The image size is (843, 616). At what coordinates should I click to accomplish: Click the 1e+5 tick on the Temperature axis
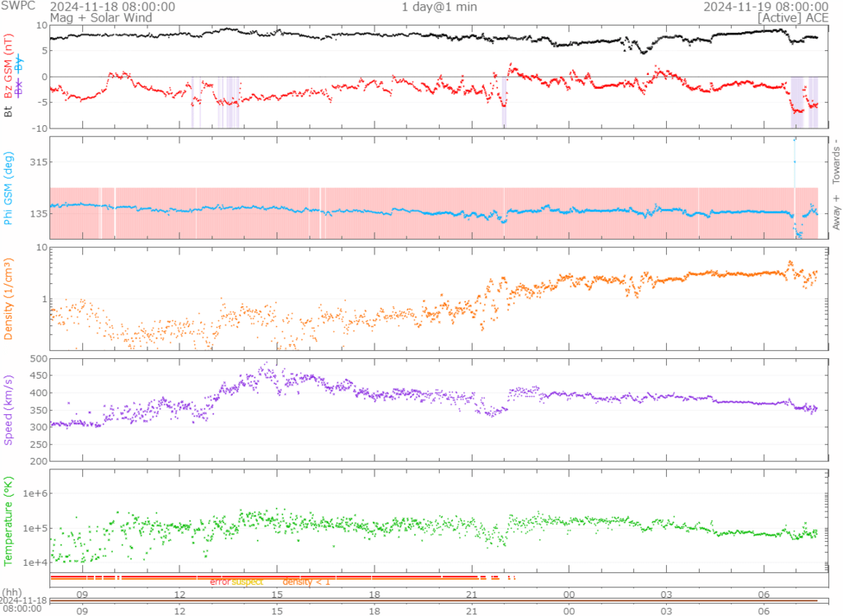point(35,528)
